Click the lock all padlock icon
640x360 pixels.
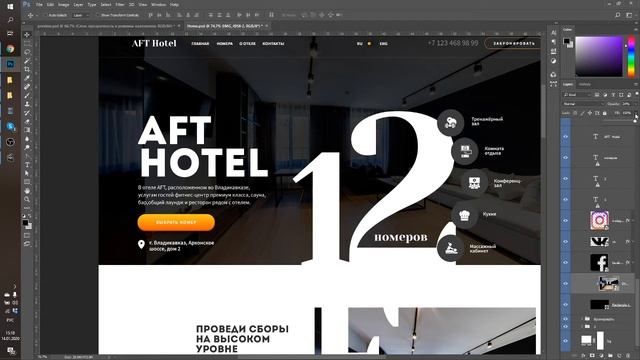point(604,113)
